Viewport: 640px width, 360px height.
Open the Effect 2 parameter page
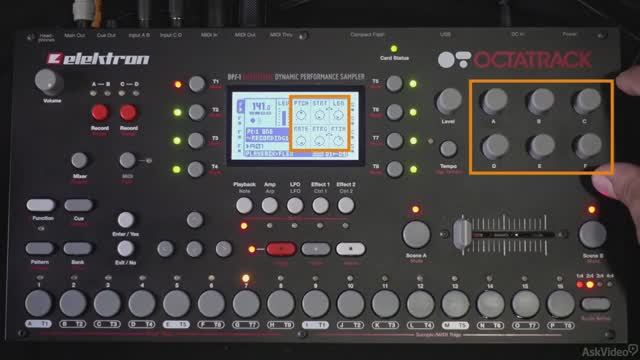tap(346, 206)
